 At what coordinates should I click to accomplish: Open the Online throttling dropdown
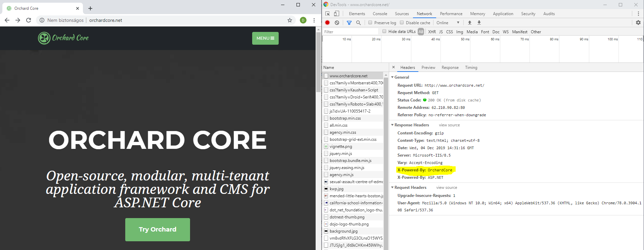click(448, 23)
